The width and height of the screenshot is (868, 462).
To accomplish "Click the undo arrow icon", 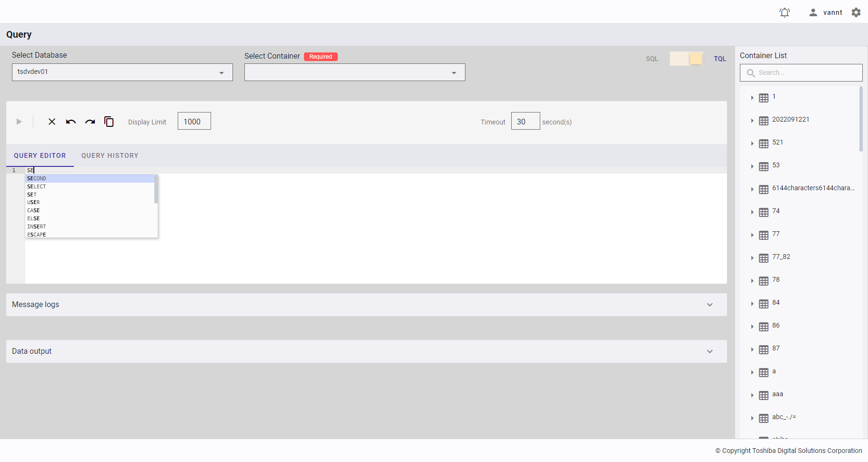I will point(71,122).
